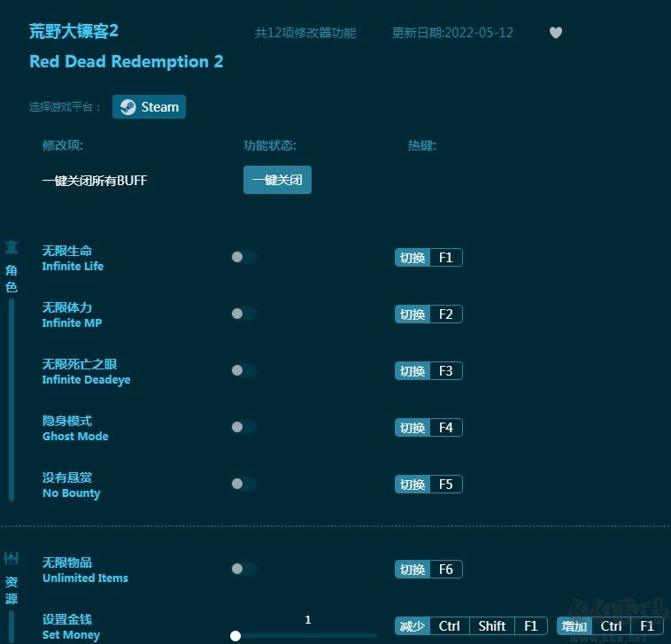The height and width of the screenshot is (644, 671).
Task: Click the 热键 column header
Action: pos(422,145)
